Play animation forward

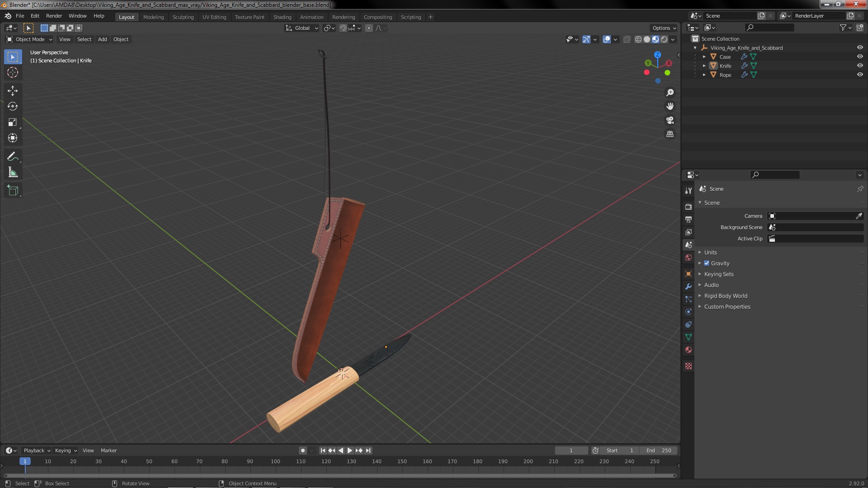pyautogui.click(x=350, y=450)
